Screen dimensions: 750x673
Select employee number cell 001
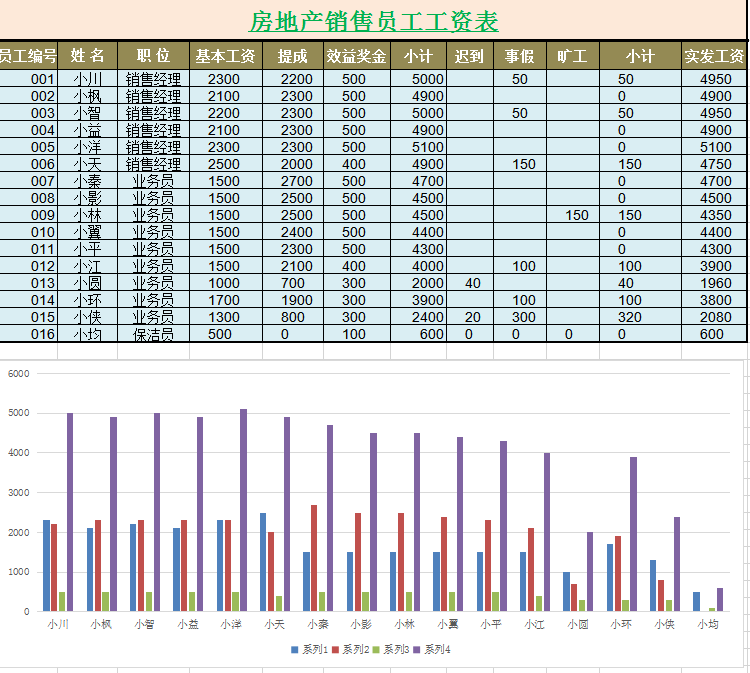43,79
